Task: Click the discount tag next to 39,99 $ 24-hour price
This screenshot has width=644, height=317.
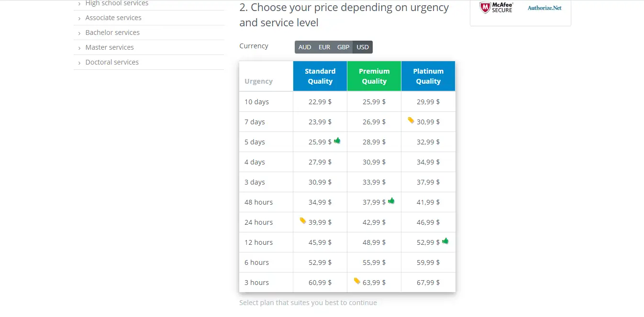Action: pyautogui.click(x=303, y=220)
